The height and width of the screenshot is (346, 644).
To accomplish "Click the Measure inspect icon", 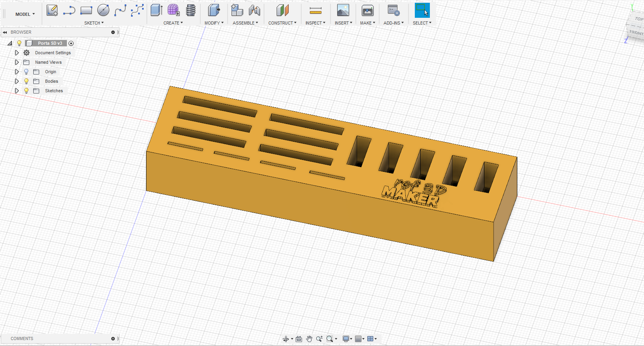I will 315,11.
